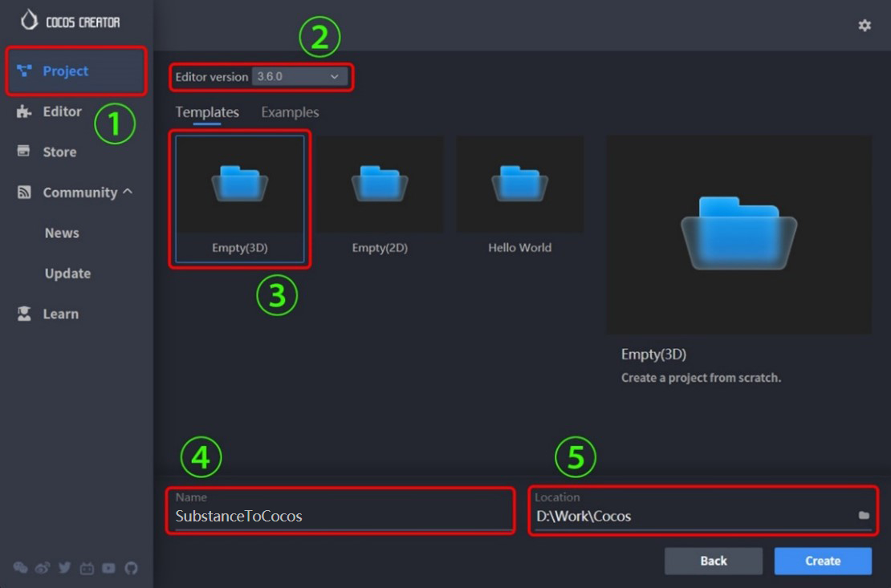Image resolution: width=891 pixels, height=588 pixels.
Task: Open the Bilibili social icon
Action: click(87, 568)
